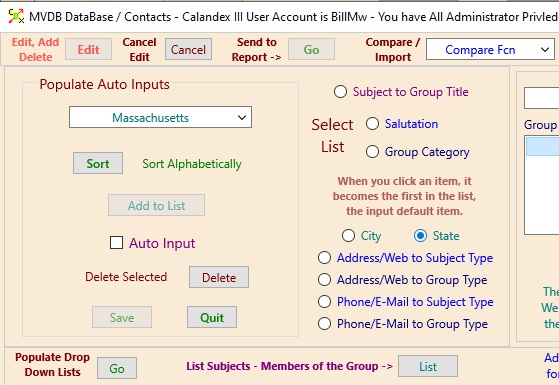Click the Delete selected button
559x385 pixels.
(219, 277)
